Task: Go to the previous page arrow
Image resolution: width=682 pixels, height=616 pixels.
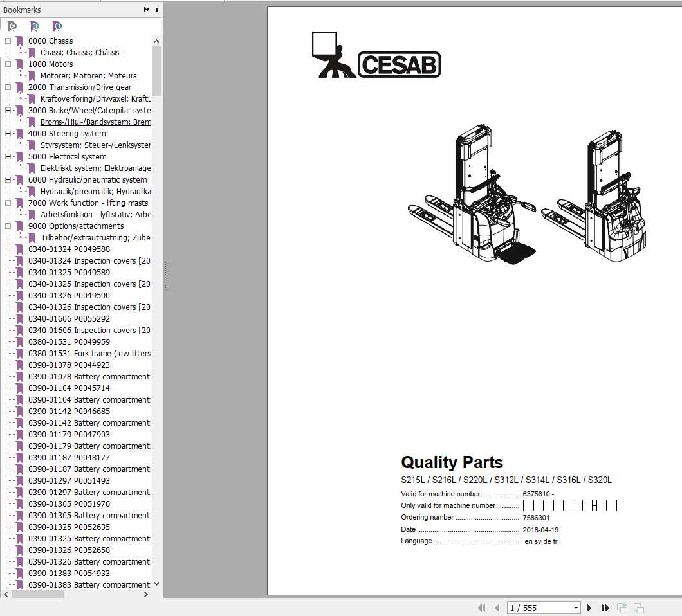Action: tap(497, 608)
